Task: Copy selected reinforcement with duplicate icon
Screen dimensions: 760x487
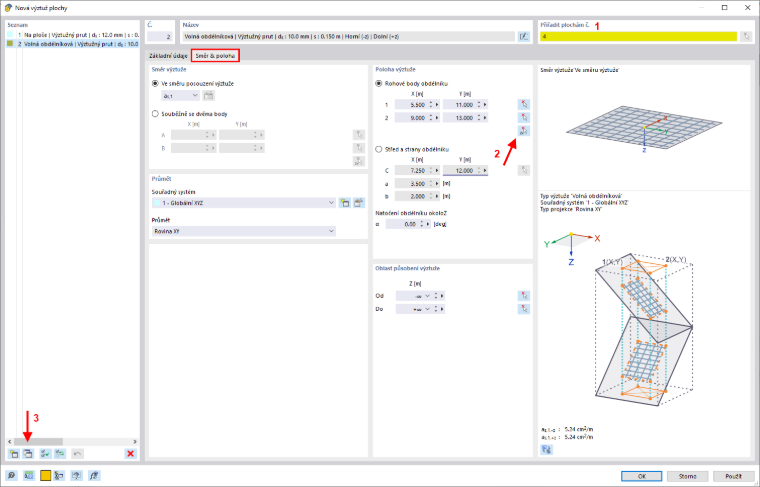Action: [x=28, y=454]
